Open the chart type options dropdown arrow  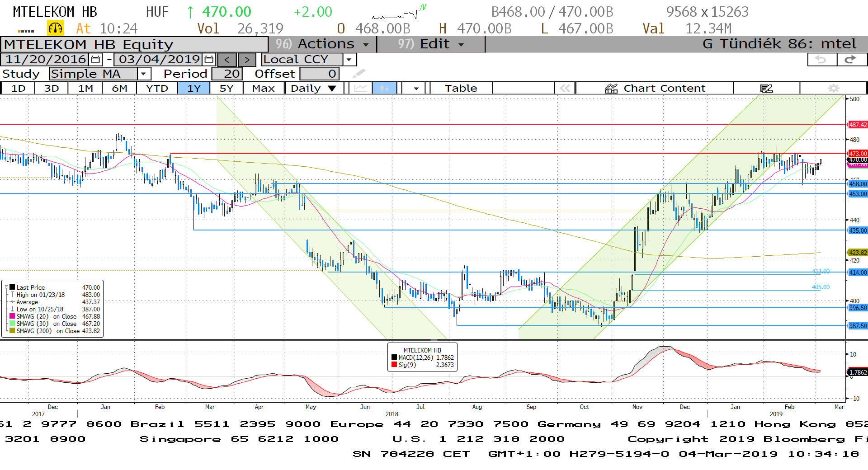click(416, 88)
